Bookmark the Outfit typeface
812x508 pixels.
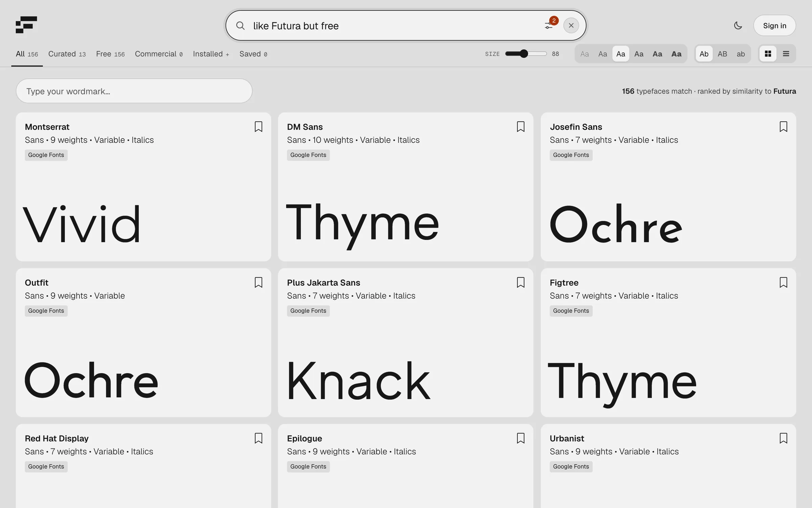pos(258,282)
